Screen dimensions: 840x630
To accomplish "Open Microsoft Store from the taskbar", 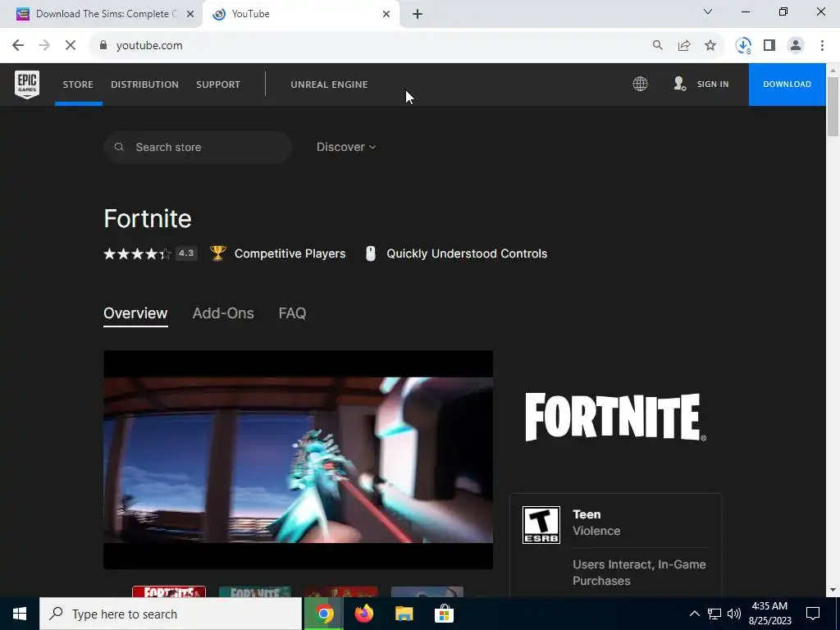I will click(x=444, y=614).
